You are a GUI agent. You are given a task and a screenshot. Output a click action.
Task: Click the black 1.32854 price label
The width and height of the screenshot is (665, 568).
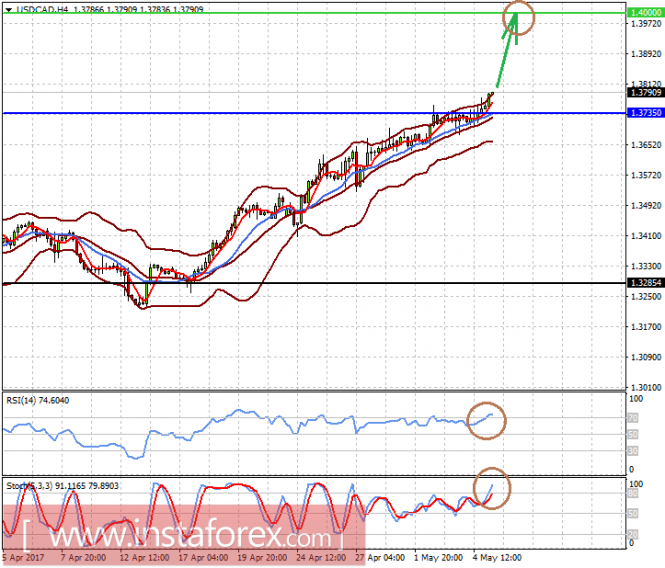tap(645, 283)
